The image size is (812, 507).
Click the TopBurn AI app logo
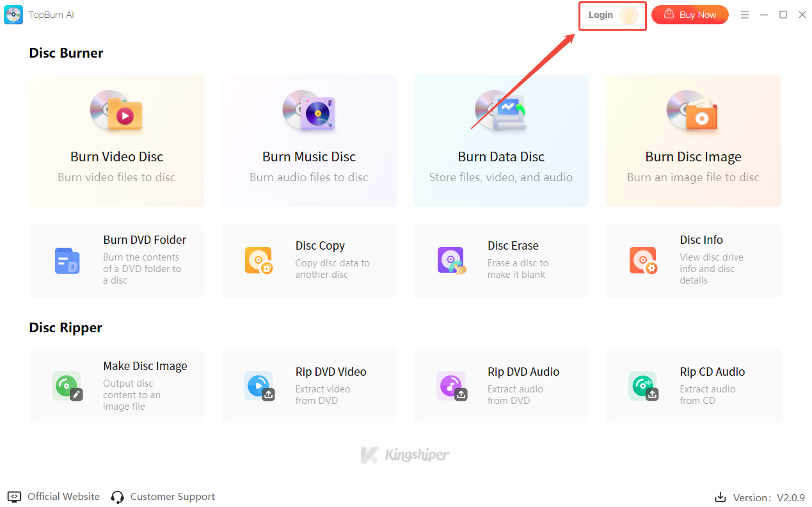13,15
